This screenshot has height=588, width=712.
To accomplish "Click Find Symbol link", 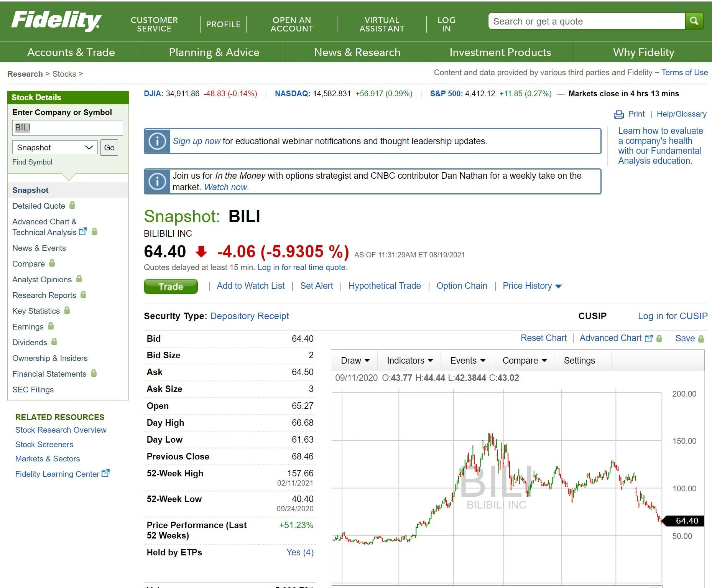I will click(32, 162).
